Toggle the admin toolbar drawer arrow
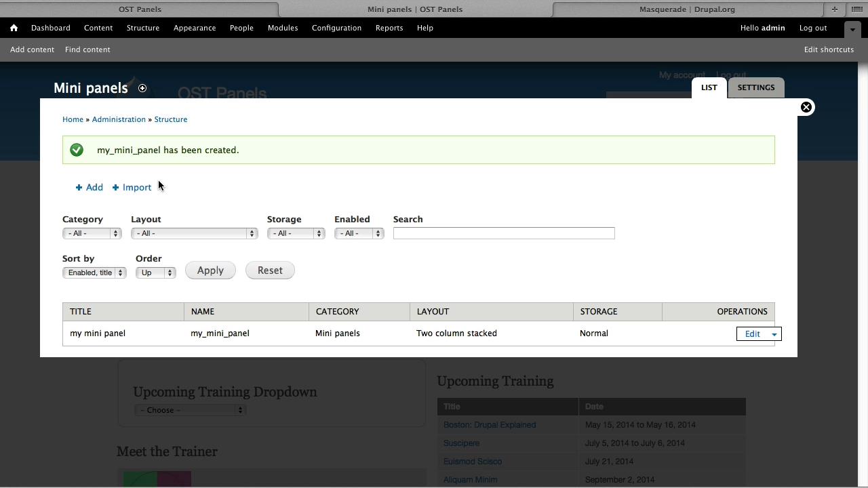 pos(852,28)
